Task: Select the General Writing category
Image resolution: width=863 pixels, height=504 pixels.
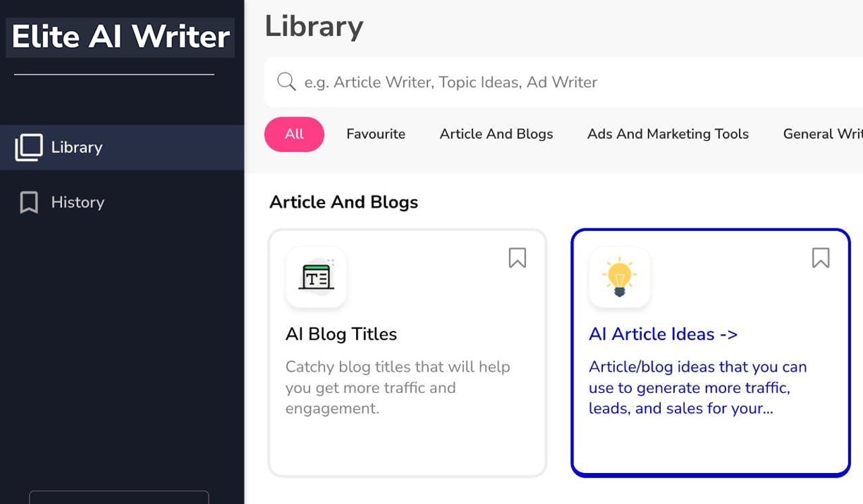Action: point(826,134)
